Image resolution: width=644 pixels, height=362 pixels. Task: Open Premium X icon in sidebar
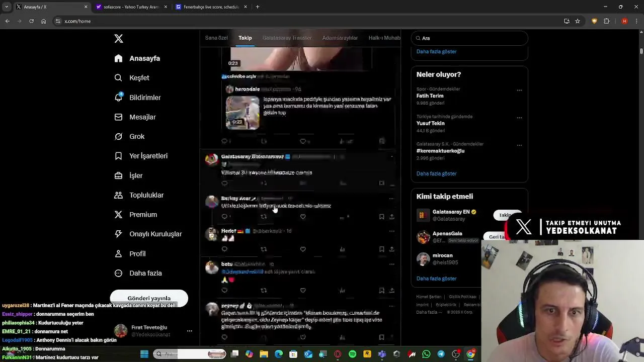118,215
